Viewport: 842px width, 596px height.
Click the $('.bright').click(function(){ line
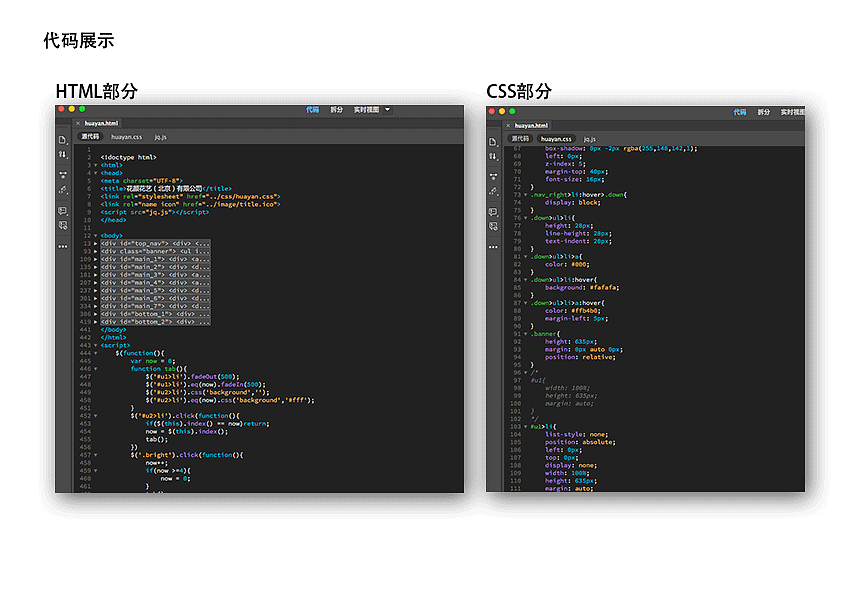point(187,455)
